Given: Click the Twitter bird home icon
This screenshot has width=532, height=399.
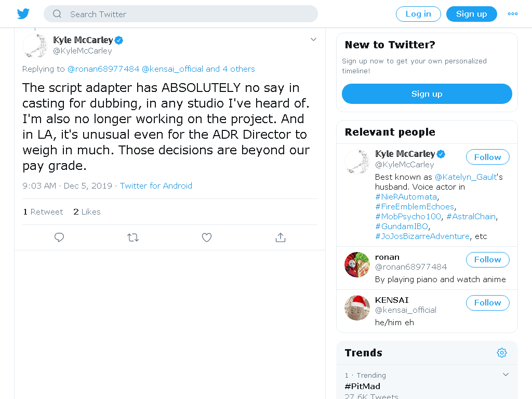Looking at the screenshot, I should coord(23,14).
